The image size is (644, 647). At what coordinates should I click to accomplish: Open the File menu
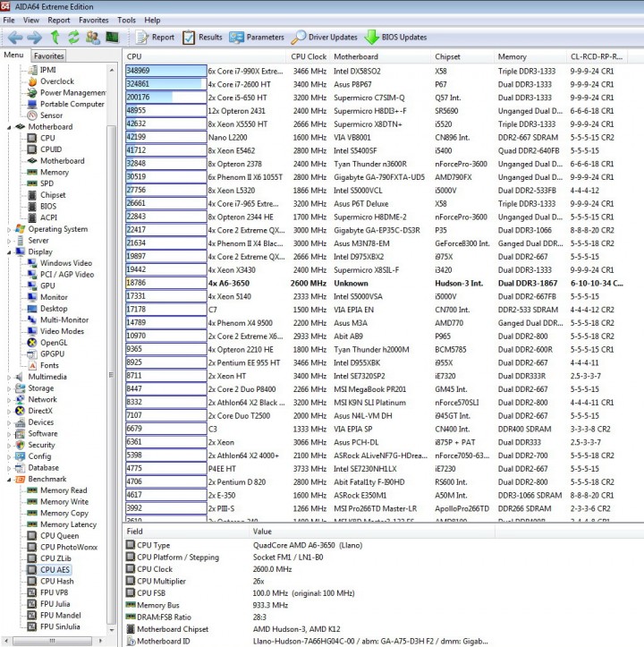coord(9,21)
